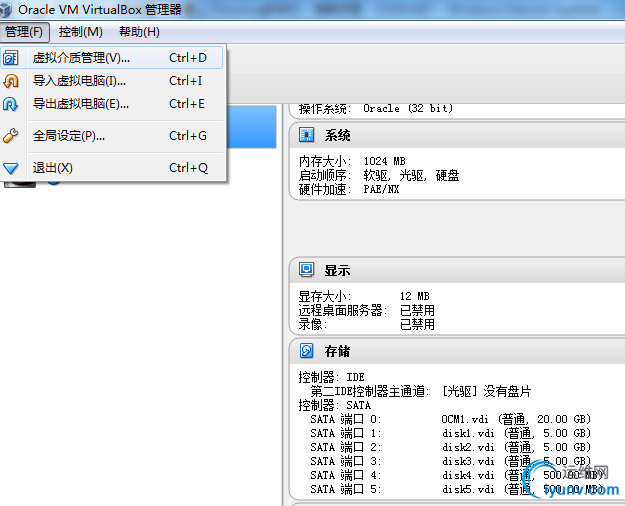
Task: Choose 全局设定(P)... menu entry
Action: click(112, 136)
